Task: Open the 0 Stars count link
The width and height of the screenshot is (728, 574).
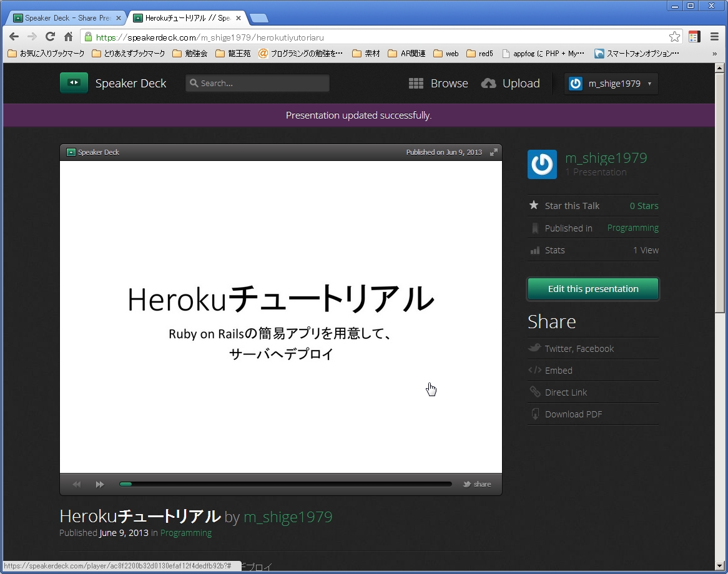Action: point(644,206)
